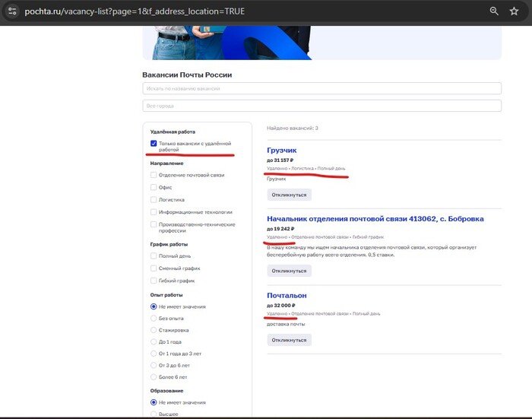Open the Начальник отделения почтовой связи vacancy
The height and width of the screenshot is (419, 532).
click(375, 219)
